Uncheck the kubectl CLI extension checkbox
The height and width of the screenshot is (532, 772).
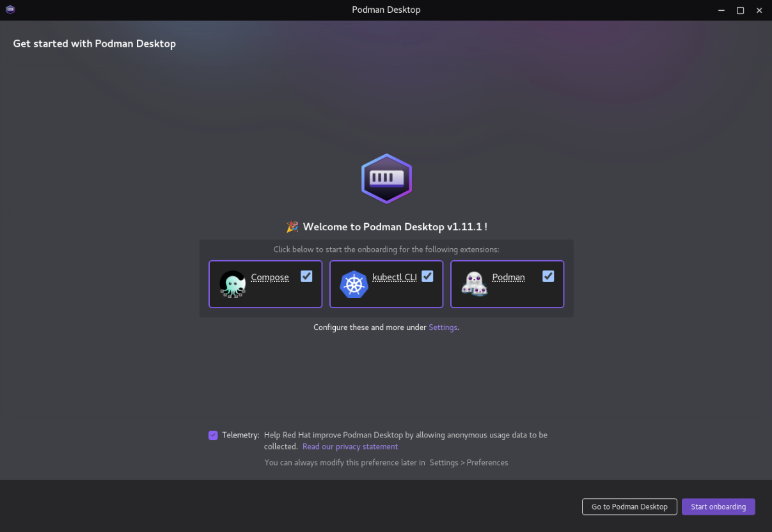427,276
